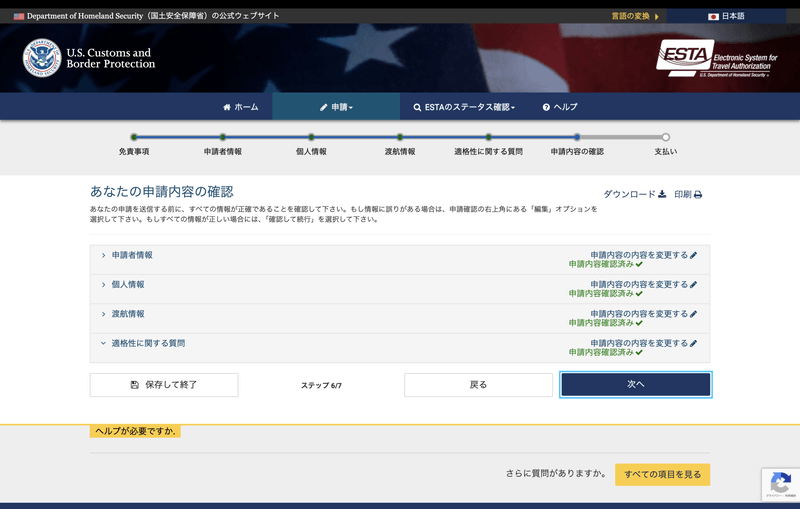The image size is (800, 509).
Task: Click the orange arrow beside 言語の変換
Action: [x=657, y=16]
